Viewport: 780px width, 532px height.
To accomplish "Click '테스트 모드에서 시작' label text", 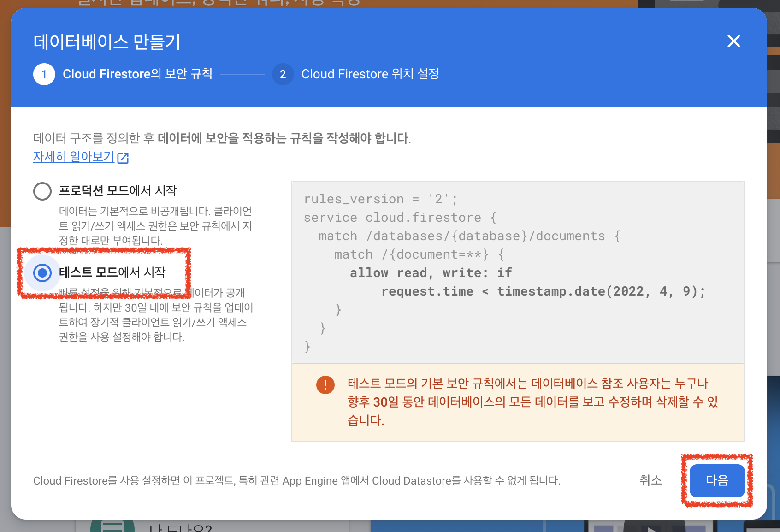I will [112, 272].
